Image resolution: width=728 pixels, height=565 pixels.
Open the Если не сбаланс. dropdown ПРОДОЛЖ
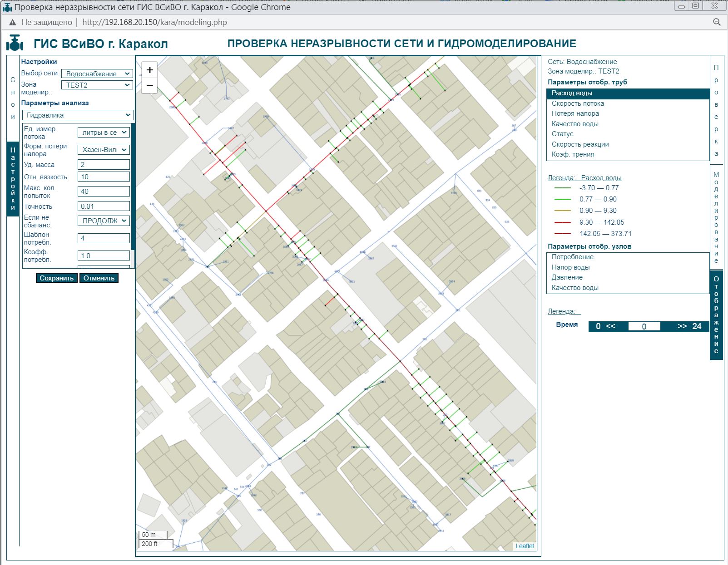104,221
